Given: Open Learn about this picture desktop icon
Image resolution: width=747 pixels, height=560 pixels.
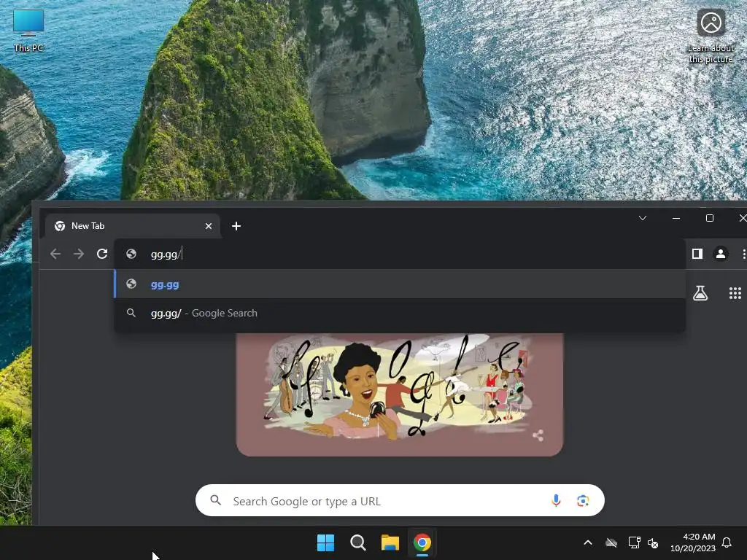Looking at the screenshot, I should [x=711, y=36].
